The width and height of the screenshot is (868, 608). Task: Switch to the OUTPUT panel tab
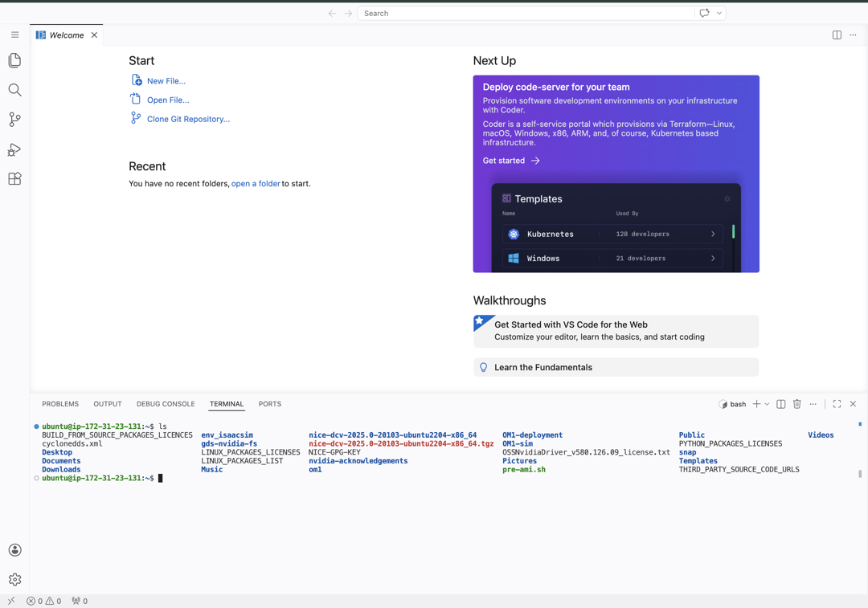(108, 404)
